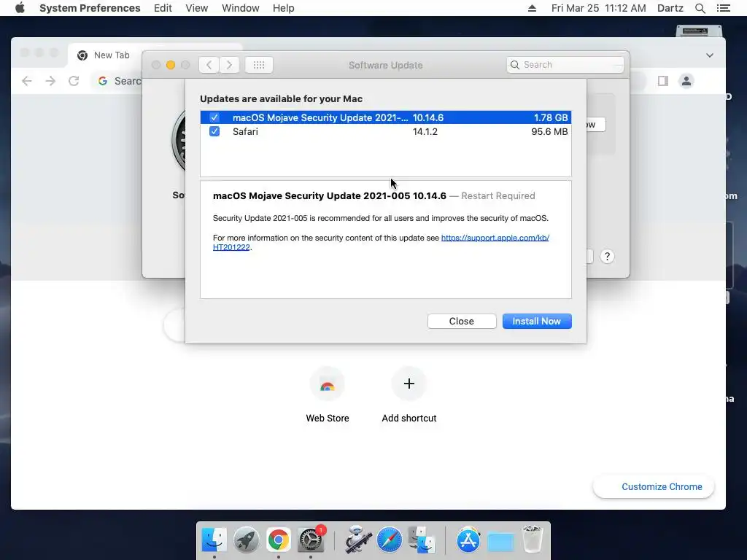This screenshot has height=560, width=747.
Task: Click Chrome back arrow
Action: (27, 81)
